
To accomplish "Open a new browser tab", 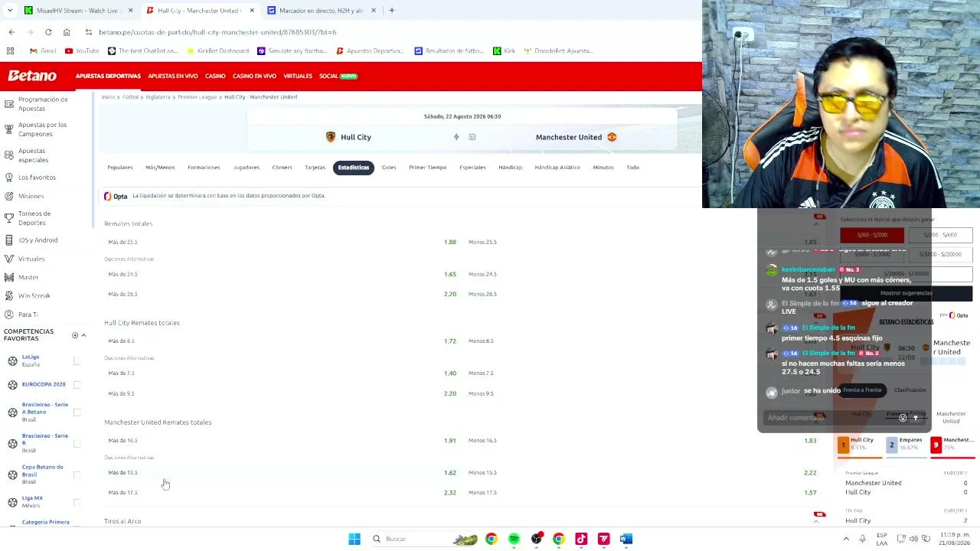I will click(x=391, y=11).
